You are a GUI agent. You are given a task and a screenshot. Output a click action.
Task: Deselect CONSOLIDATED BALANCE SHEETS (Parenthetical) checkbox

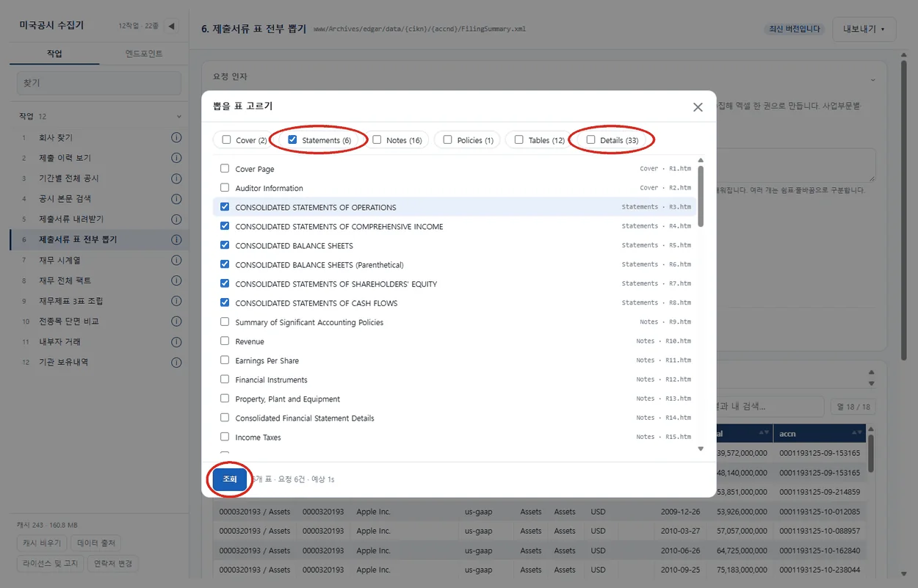tap(225, 264)
